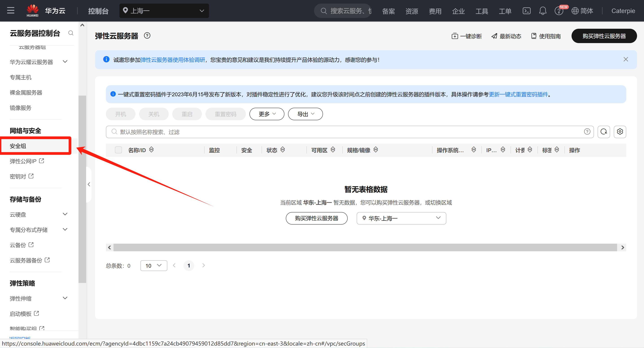This screenshot has width=644, height=348.
Task: Open 工具 in top navigation
Action: tap(482, 11)
